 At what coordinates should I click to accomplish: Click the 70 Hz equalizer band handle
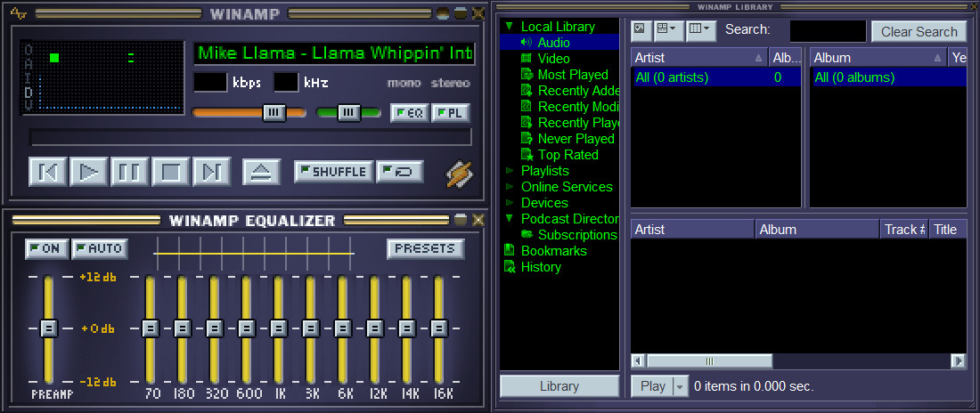tap(150, 328)
